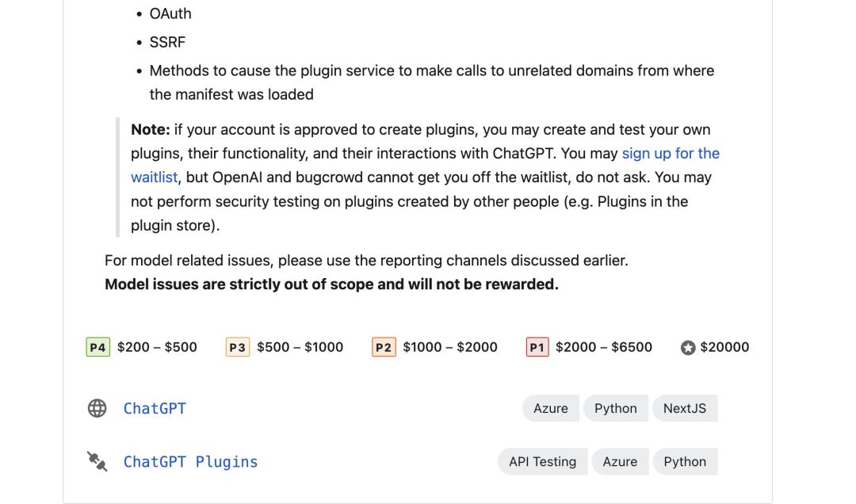Click the NextJS tag

tap(684, 408)
